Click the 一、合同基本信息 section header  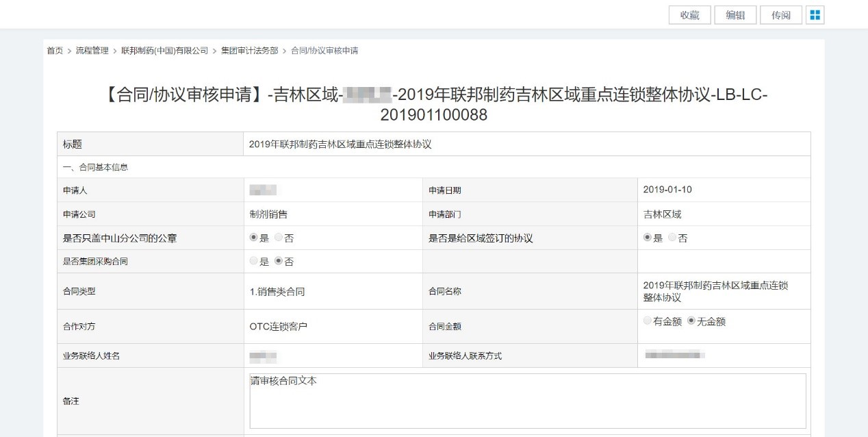click(x=95, y=167)
